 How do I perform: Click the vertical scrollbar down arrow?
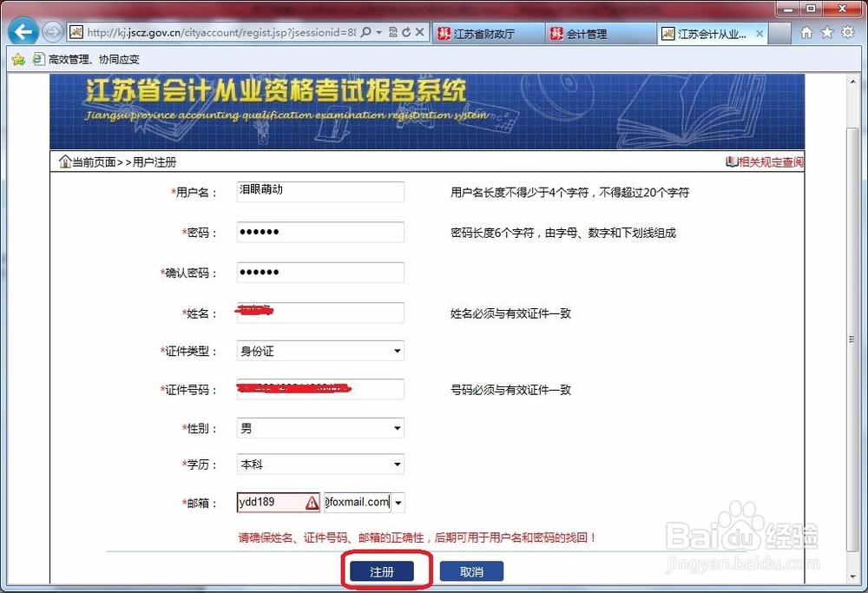coord(852,577)
